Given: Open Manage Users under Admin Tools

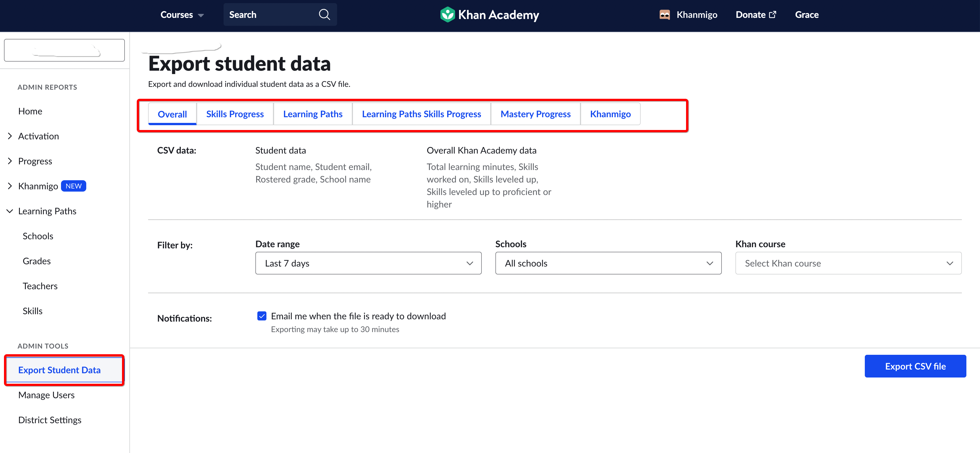Looking at the screenshot, I should point(46,395).
